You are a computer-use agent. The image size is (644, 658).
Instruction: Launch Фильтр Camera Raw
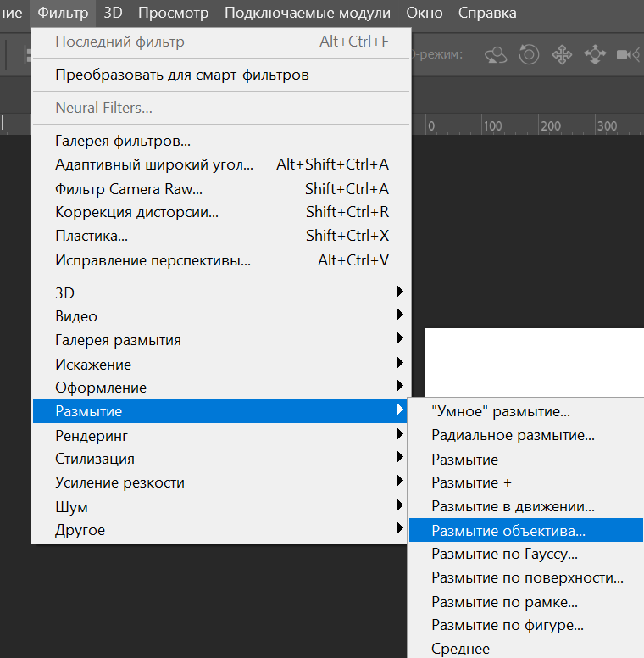coord(221,189)
